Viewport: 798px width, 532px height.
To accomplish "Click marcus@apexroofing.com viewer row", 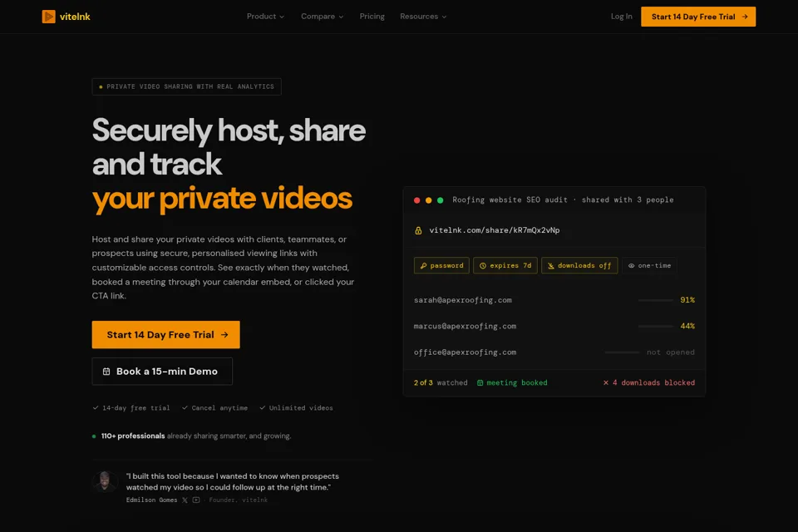I will pyautogui.click(x=554, y=326).
